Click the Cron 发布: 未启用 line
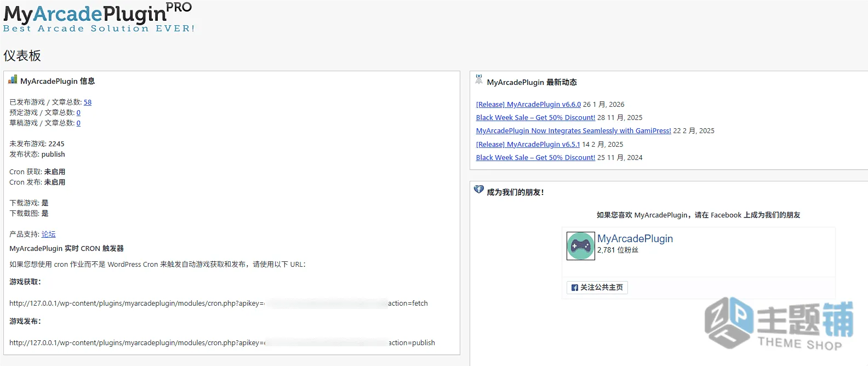Viewport: 868px width, 366px height. click(37, 182)
